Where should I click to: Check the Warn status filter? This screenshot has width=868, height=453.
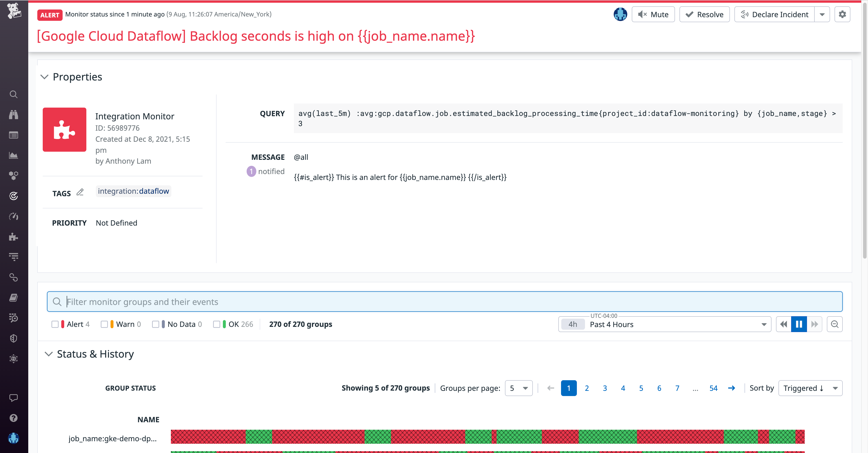click(x=105, y=324)
